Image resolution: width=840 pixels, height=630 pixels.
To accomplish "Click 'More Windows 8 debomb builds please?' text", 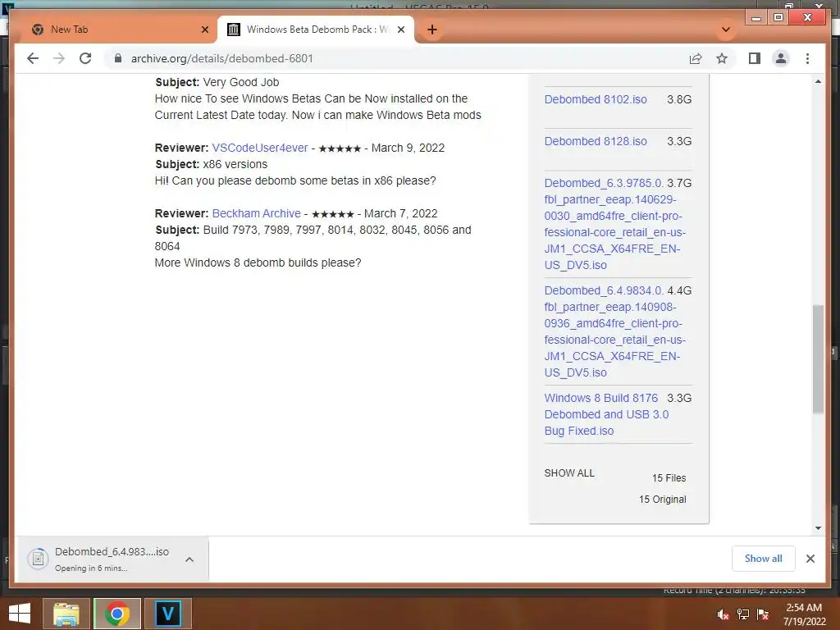I will 258,263.
